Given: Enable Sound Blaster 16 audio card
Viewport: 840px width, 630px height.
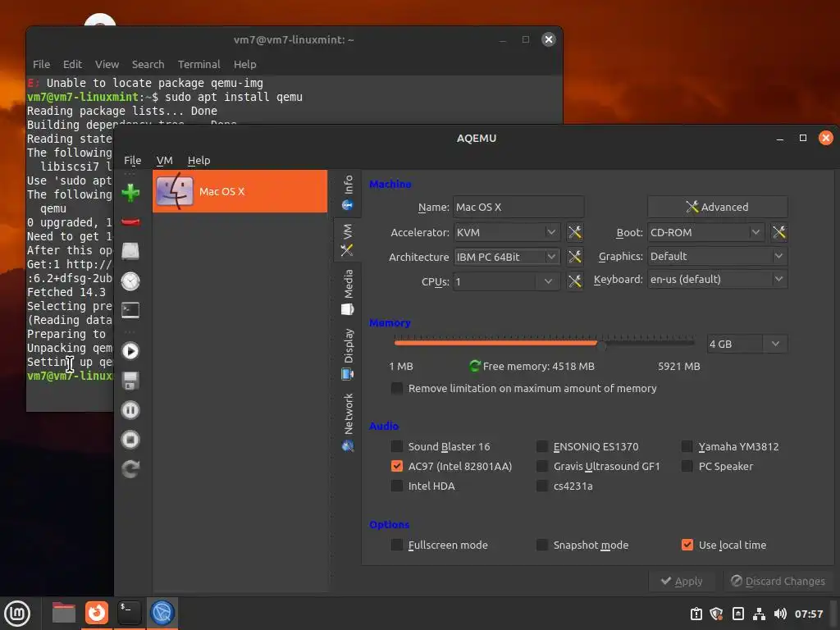Looking at the screenshot, I should tap(397, 446).
